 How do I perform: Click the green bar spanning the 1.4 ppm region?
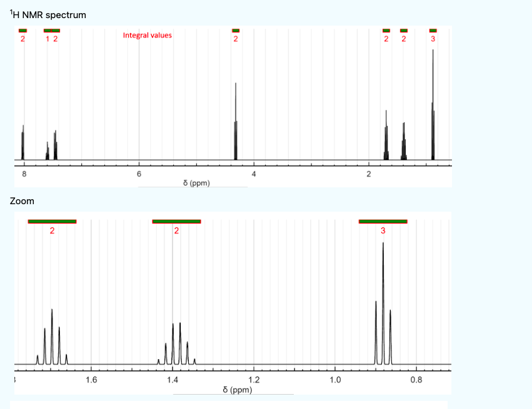click(x=176, y=220)
